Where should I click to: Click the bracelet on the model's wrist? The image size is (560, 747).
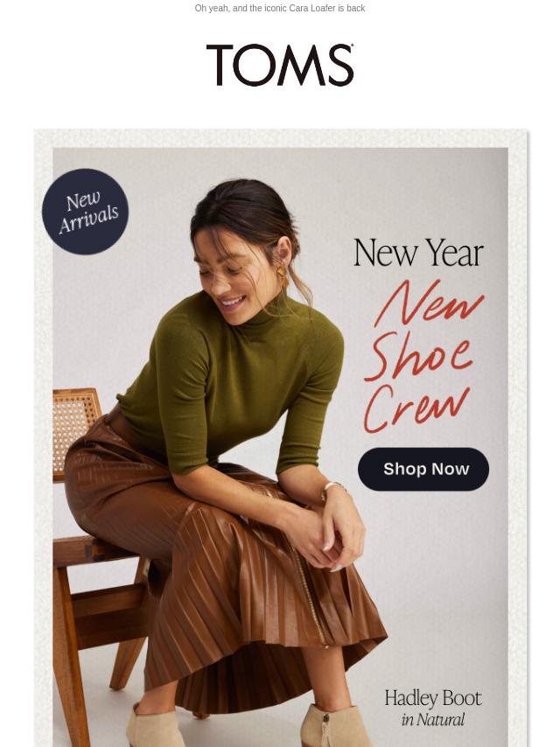click(332, 489)
